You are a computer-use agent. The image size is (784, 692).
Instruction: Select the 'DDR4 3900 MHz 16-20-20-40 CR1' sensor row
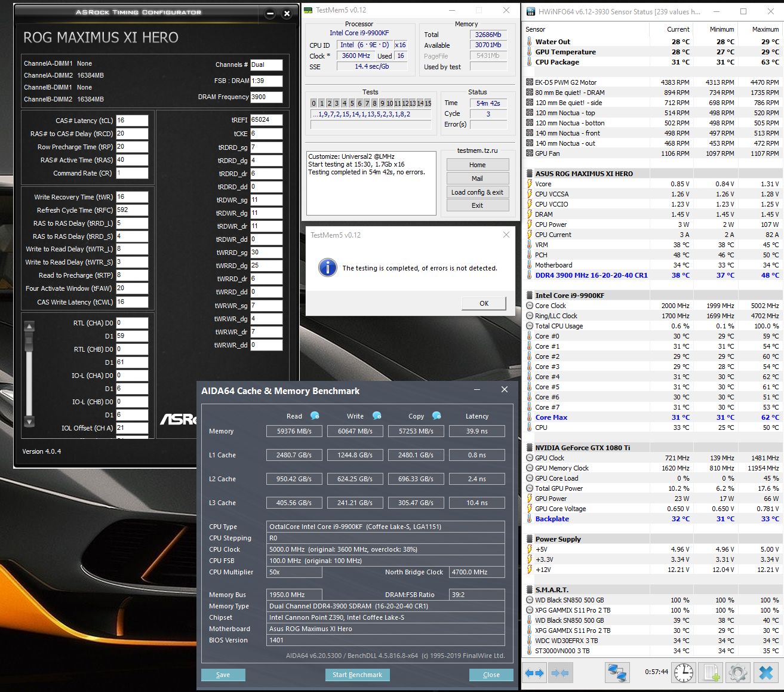(x=653, y=275)
